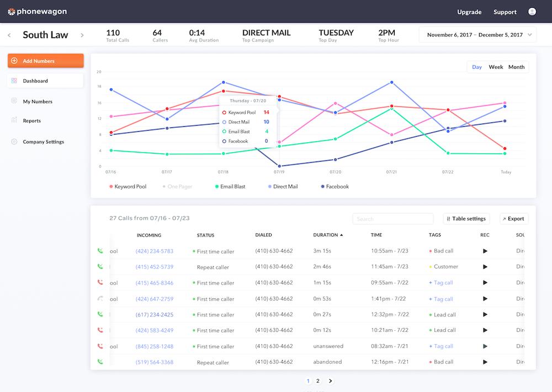The height and width of the screenshot is (392, 552).
Task: Go to page 2 of calls
Action: point(318,381)
